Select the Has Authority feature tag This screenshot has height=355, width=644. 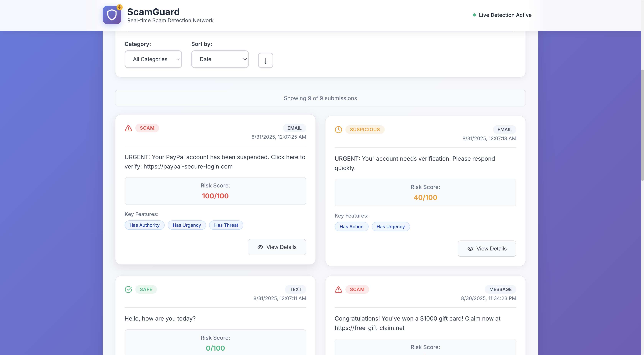pos(144,225)
